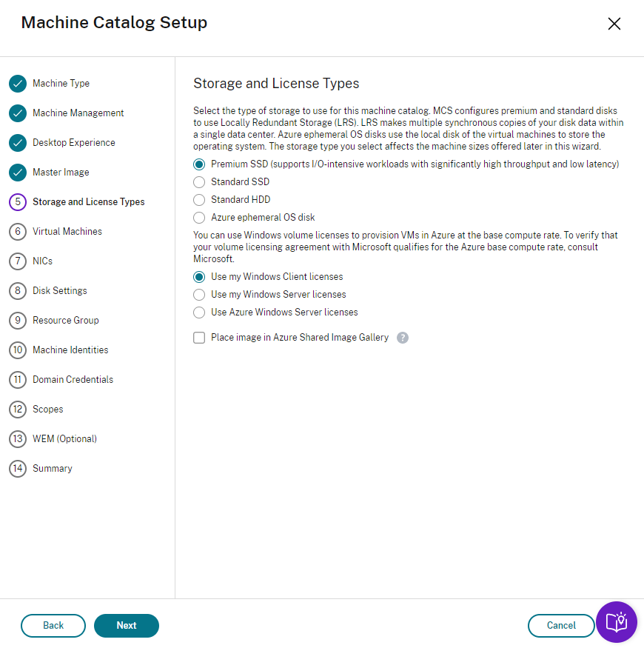Image resolution: width=644 pixels, height=648 pixels.
Task: Go to Machine Type step label
Action: (61, 84)
